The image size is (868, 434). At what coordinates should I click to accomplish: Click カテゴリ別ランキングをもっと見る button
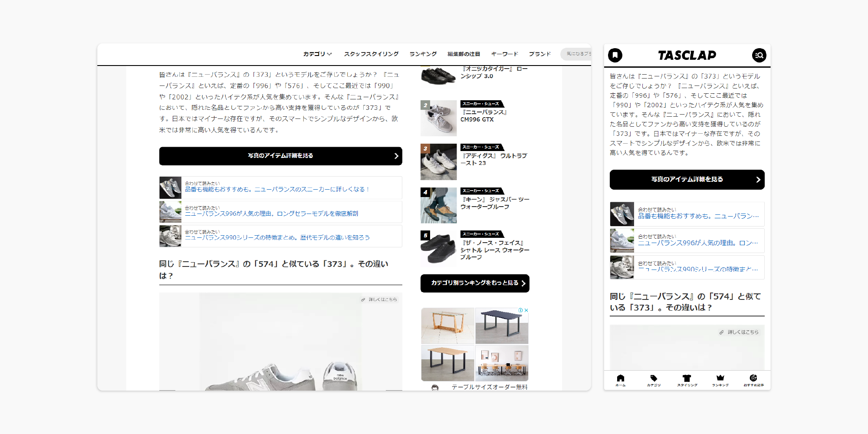tap(475, 283)
